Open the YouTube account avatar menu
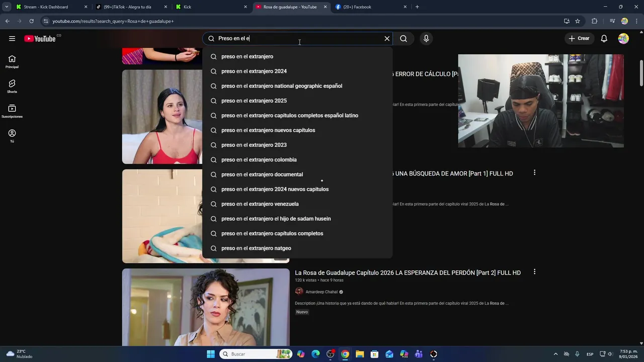 (623, 39)
